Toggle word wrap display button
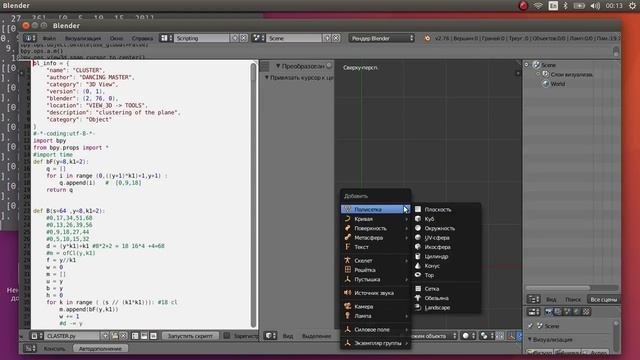The width and height of the screenshot is (640, 360). [x=144, y=336]
